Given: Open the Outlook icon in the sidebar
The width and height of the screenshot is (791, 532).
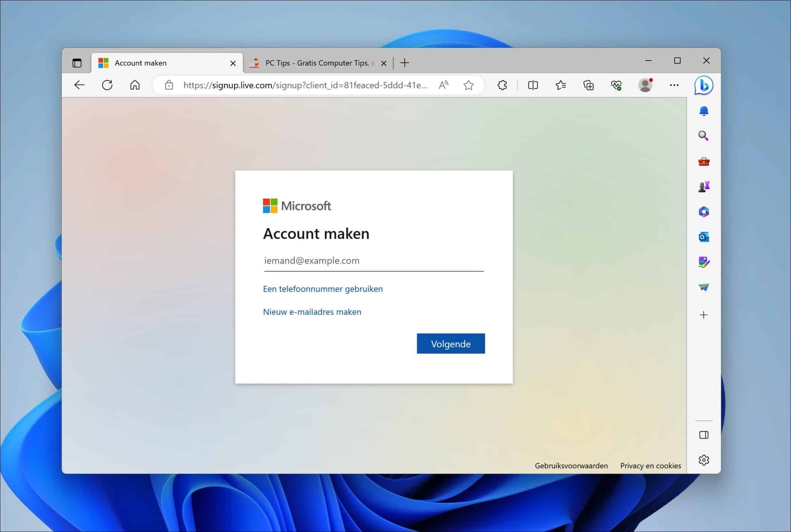Looking at the screenshot, I should click(x=704, y=237).
